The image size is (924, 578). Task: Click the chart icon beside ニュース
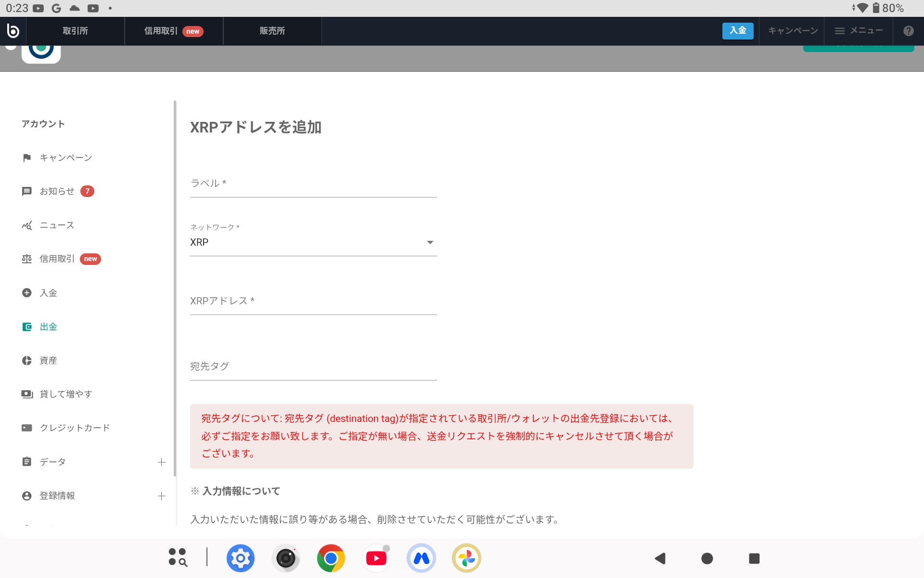pyautogui.click(x=27, y=225)
